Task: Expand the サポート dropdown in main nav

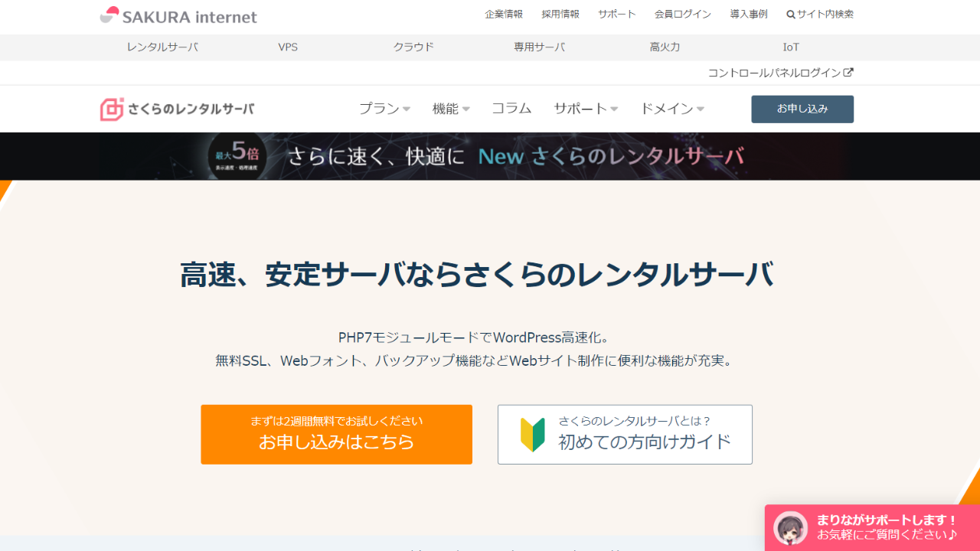Action: point(586,109)
